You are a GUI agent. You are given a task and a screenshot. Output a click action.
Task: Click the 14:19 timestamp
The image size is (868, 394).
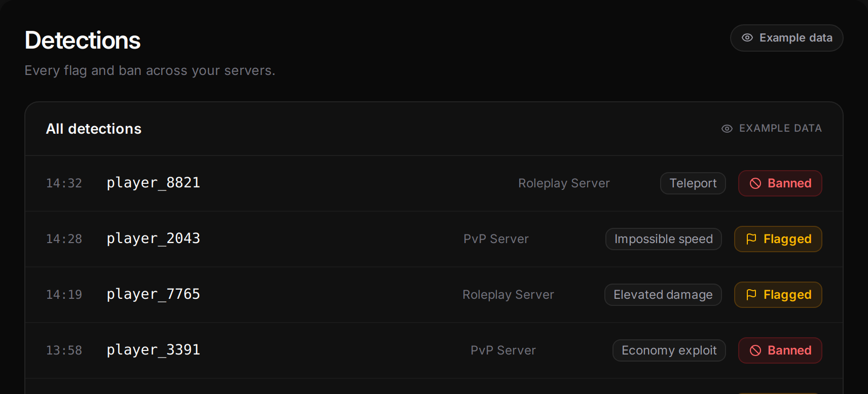tap(64, 295)
